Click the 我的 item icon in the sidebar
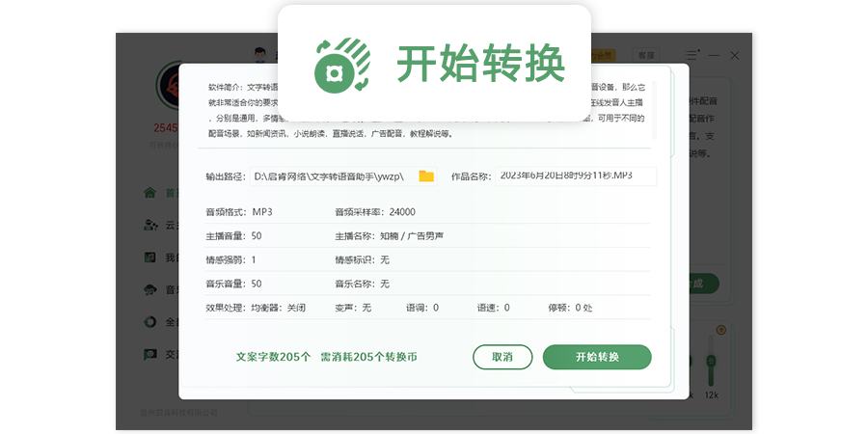 pos(149,258)
